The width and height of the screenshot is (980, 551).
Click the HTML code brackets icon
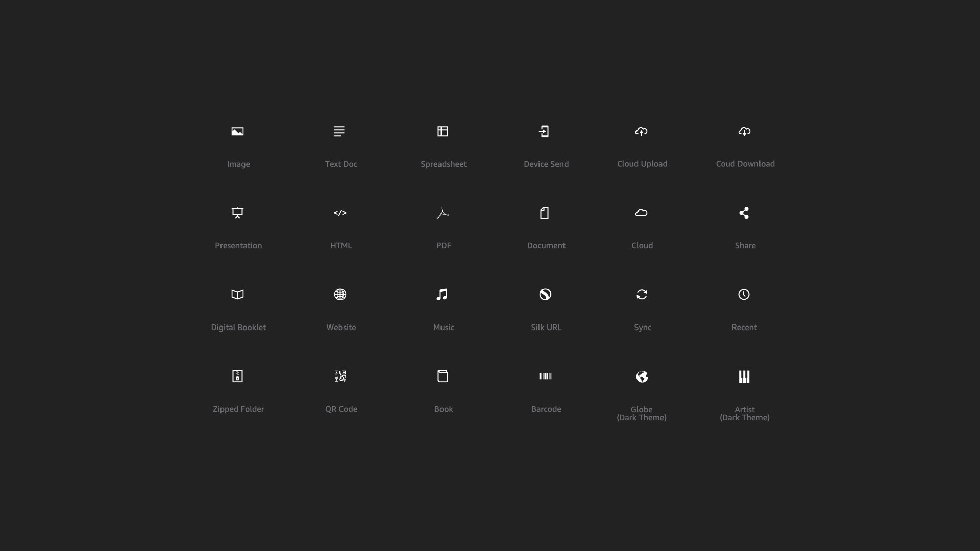coord(340,213)
